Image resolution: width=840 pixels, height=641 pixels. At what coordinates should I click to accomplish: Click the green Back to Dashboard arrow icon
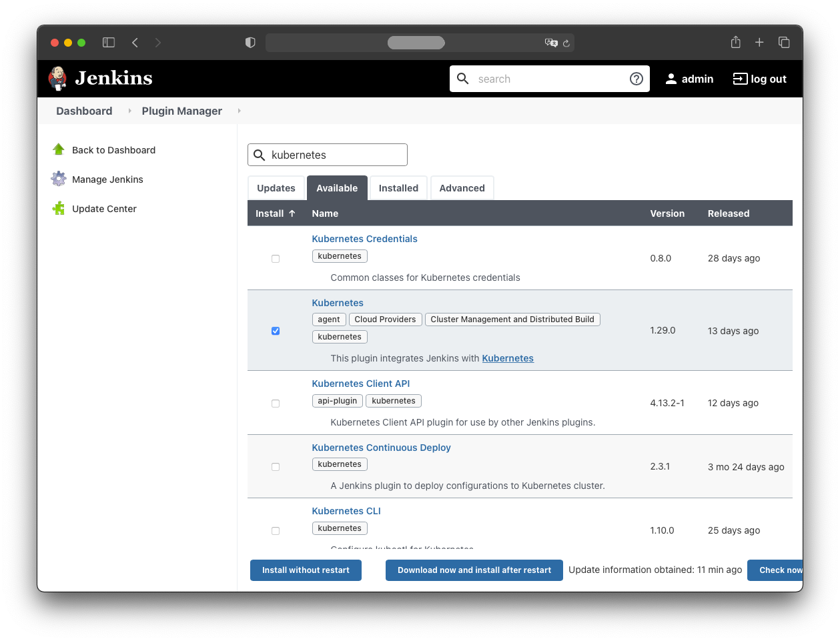click(59, 149)
